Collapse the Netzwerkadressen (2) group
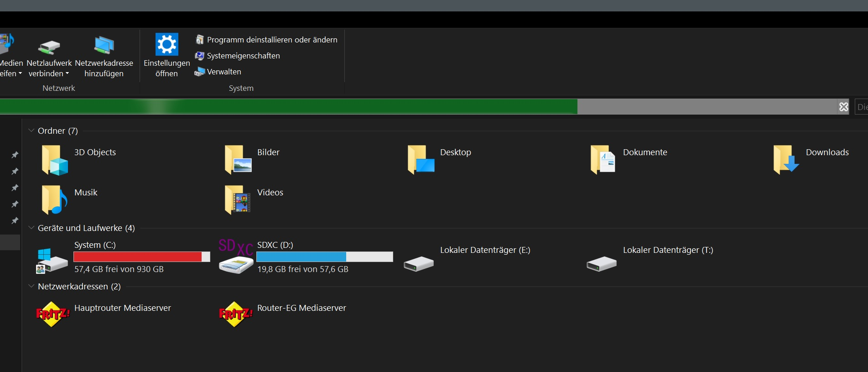 31,286
